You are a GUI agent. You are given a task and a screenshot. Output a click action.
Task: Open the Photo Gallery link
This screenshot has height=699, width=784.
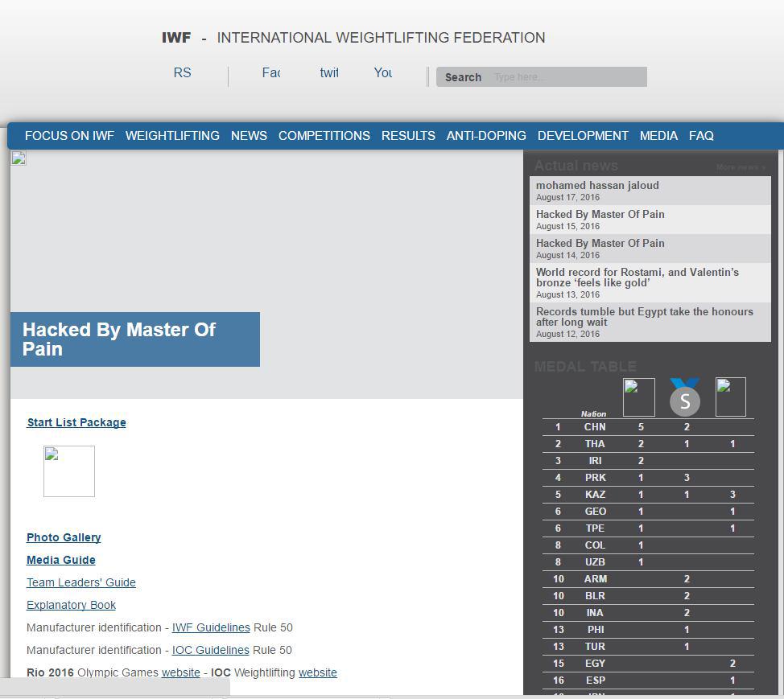coord(64,537)
